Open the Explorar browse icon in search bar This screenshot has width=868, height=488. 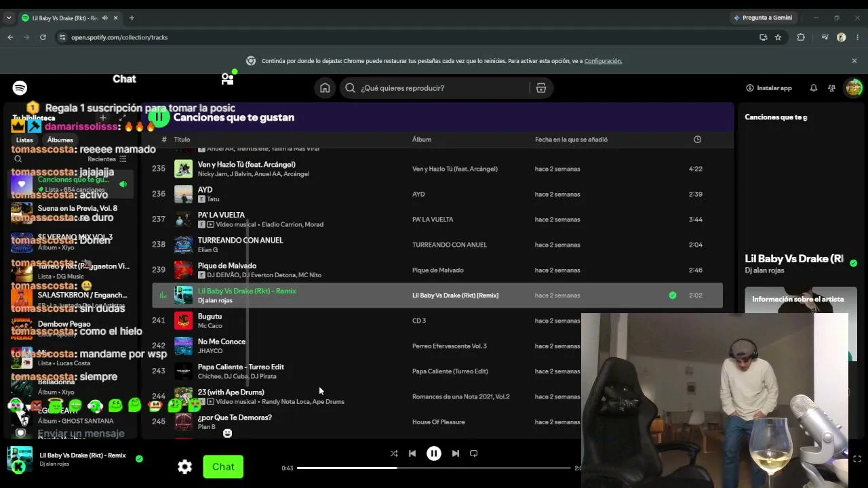click(541, 88)
